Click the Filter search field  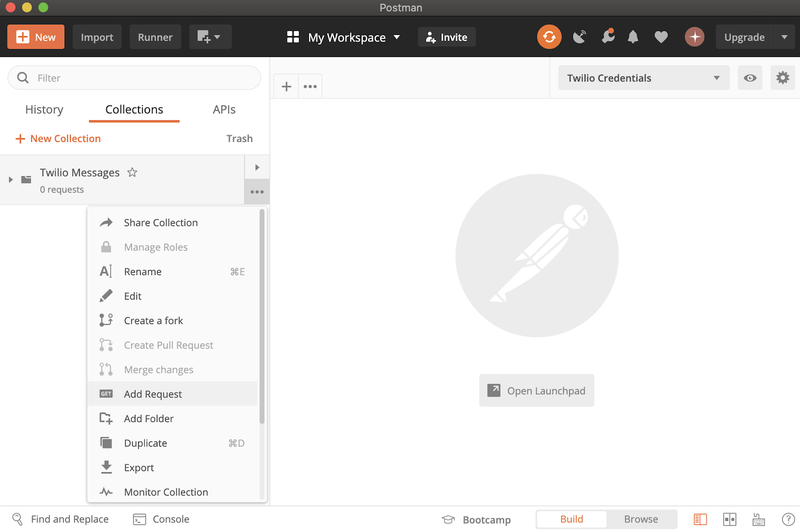(134, 78)
